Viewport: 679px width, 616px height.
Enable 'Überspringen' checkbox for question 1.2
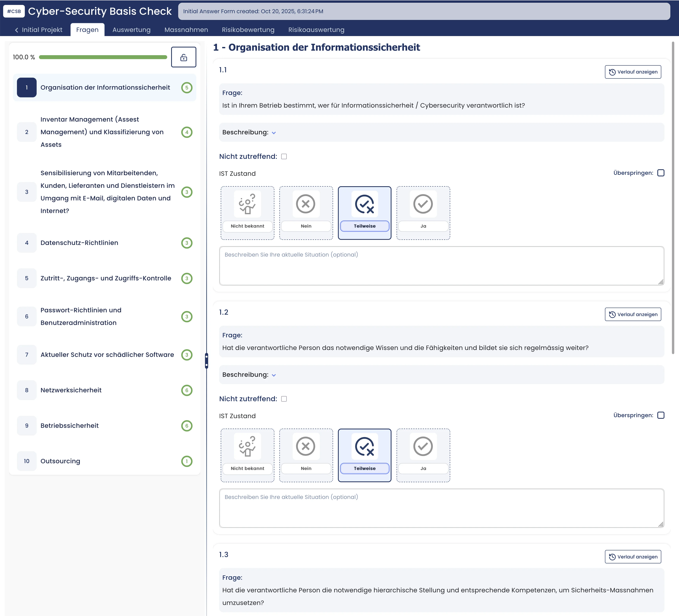pyautogui.click(x=660, y=415)
